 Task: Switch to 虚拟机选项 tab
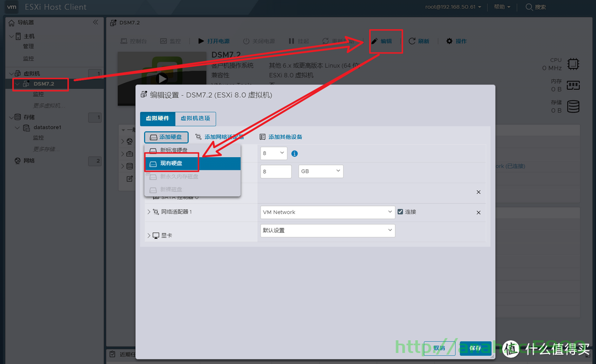pos(195,119)
